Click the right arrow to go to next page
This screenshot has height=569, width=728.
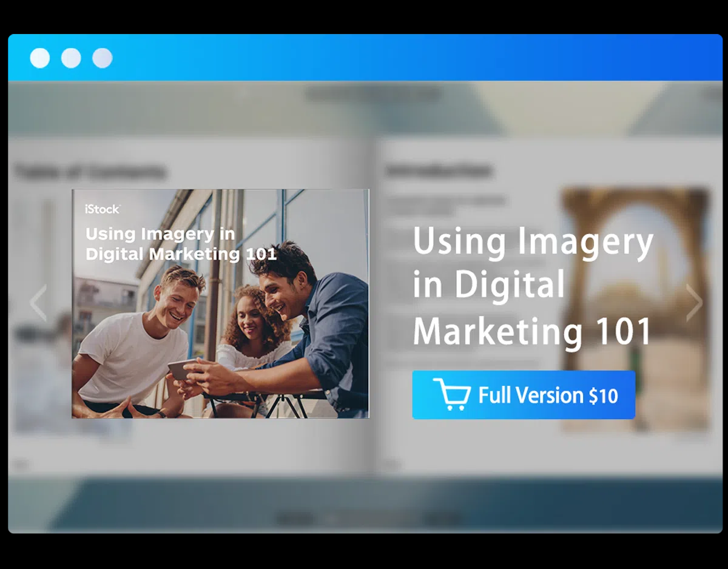click(693, 303)
